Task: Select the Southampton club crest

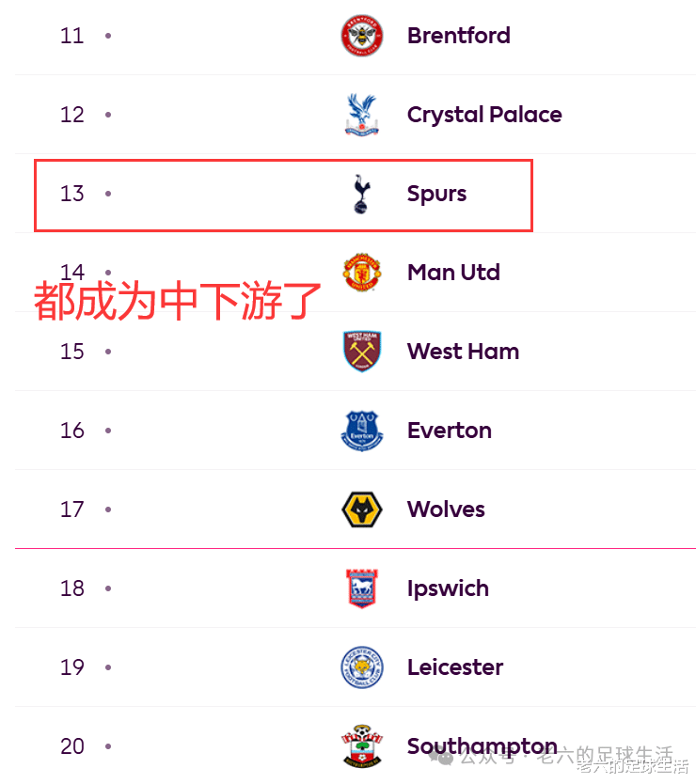Action: click(x=361, y=746)
